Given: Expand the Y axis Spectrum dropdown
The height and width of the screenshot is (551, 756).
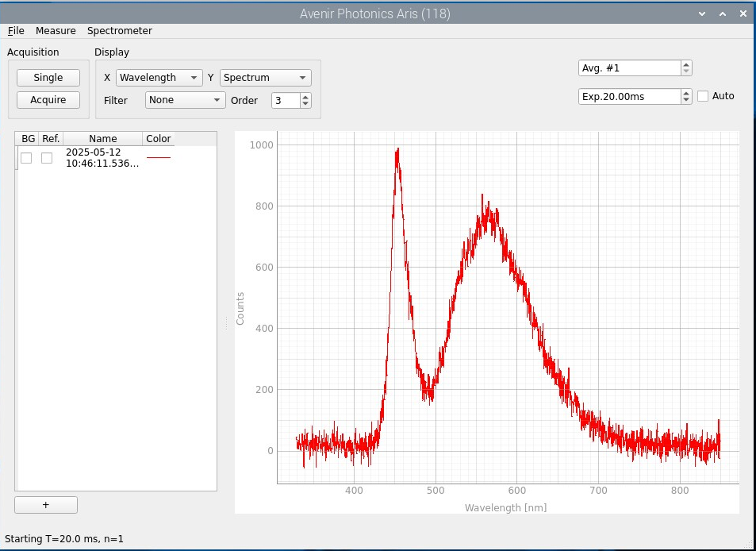Looking at the screenshot, I should tap(265, 78).
